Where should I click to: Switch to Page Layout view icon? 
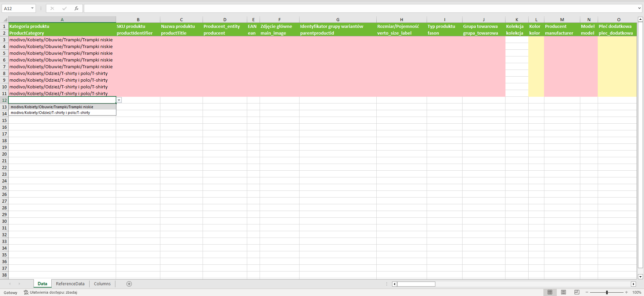[563, 292]
